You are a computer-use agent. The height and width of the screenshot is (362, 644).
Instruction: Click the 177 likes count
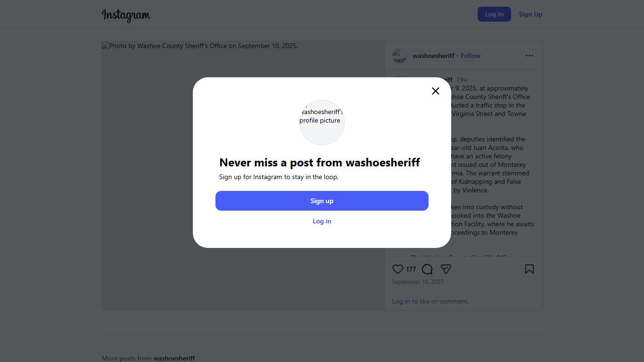click(x=411, y=269)
